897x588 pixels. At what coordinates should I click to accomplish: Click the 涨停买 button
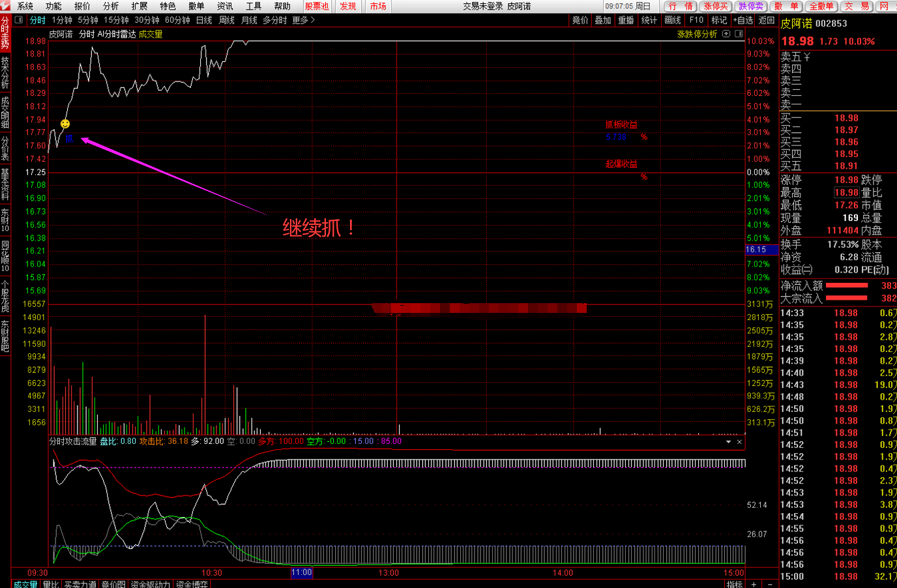(716, 6)
